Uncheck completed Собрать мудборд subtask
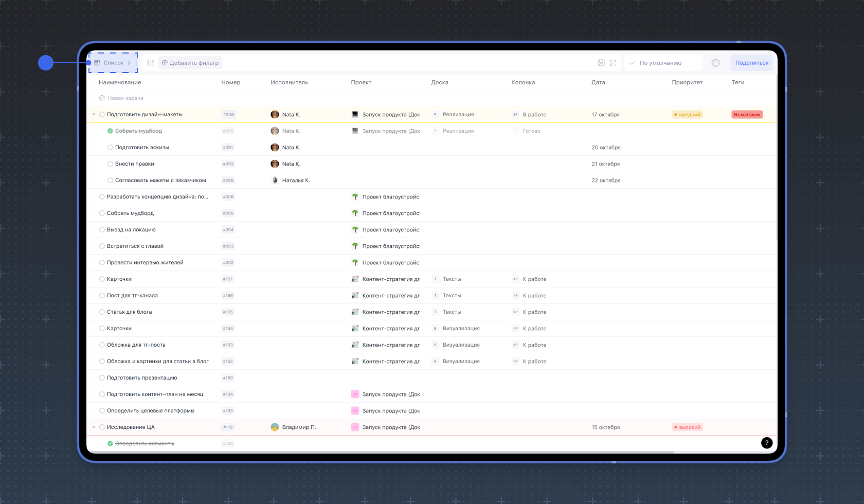This screenshot has width=864, height=504. tap(110, 131)
